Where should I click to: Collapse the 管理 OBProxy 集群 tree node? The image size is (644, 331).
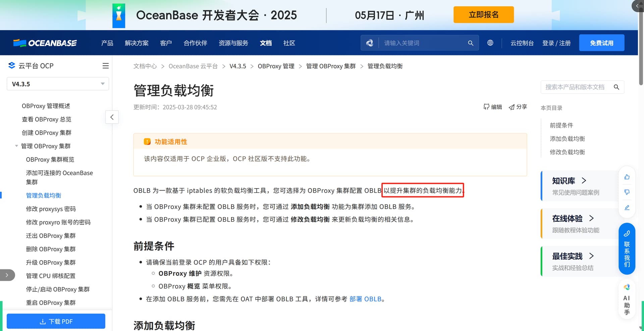tap(16, 146)
